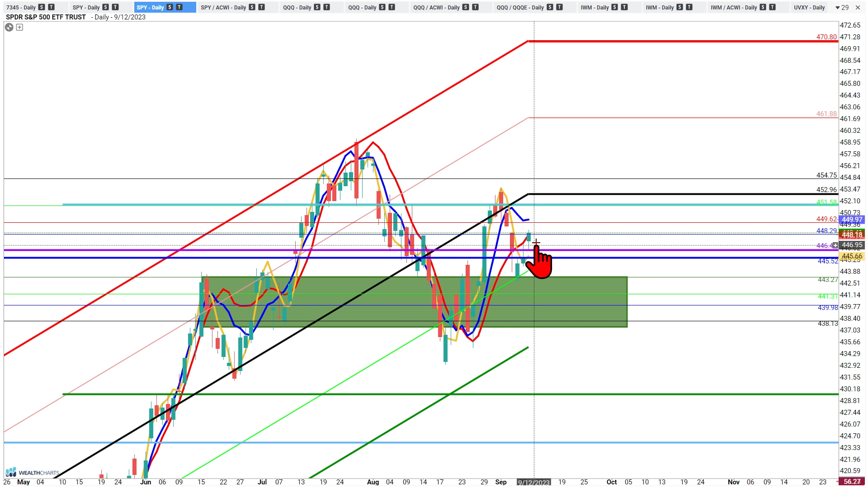Open the 29 tabs overflow dropdown

(842, 7)
